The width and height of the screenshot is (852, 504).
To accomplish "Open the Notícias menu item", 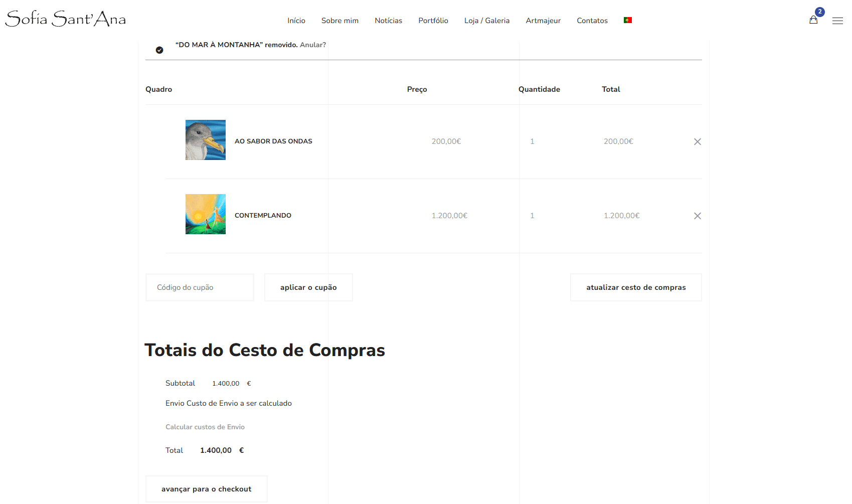I will [388, 21].
